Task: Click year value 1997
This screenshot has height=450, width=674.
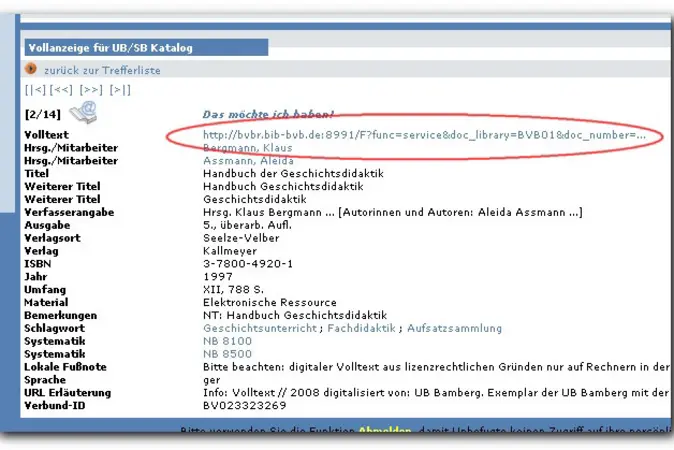Action: [x=218, y=277]
